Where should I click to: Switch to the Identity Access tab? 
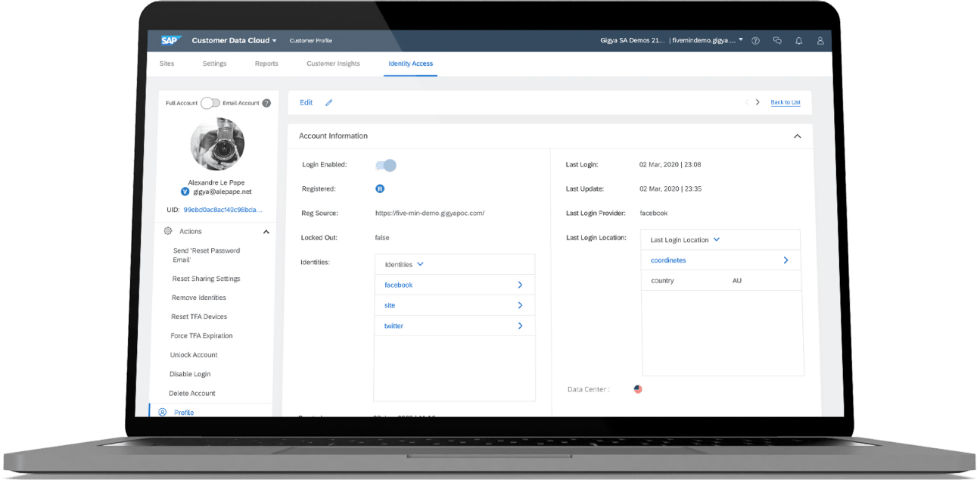tap(410, 64)
